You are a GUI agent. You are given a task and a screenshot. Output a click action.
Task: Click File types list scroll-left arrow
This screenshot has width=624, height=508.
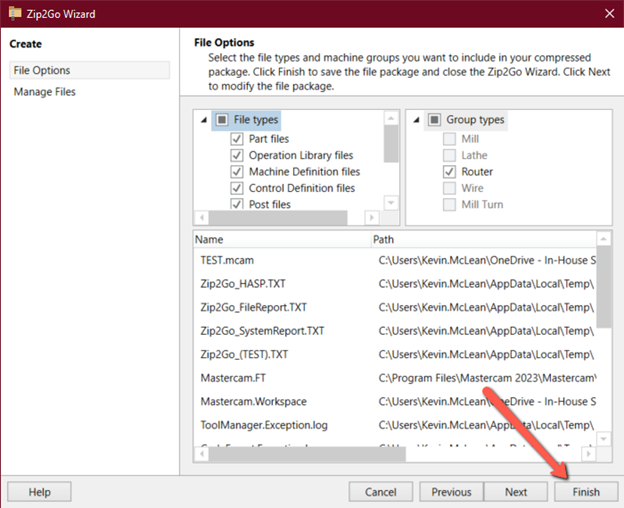202,217
